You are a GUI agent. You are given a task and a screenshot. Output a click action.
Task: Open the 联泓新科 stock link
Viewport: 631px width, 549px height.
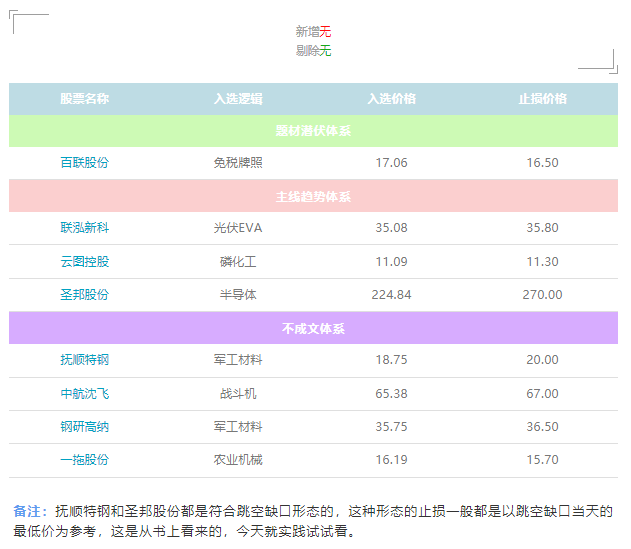[85, 228]
